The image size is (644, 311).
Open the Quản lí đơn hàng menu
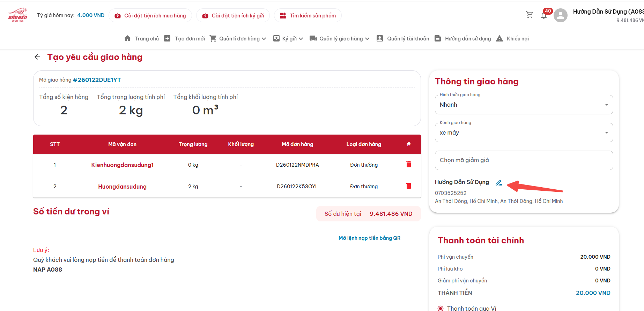click(x=239, y=39)
